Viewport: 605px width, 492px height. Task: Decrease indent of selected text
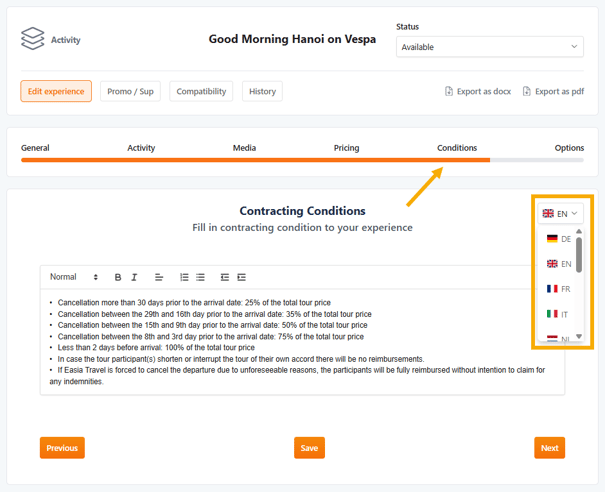[225, 277]
